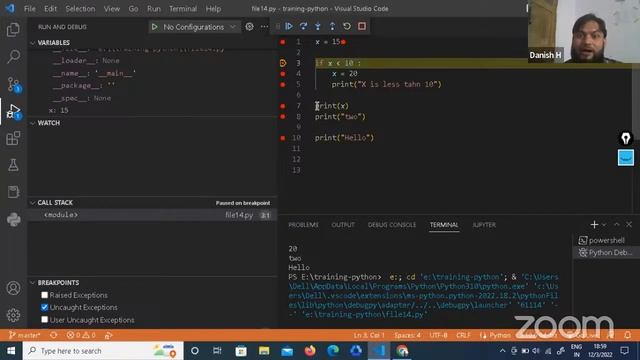Viewport: 640px width, 360px height.
Task: Click the Windows search box
Action: pyautogui.click(x=103, y=351)
